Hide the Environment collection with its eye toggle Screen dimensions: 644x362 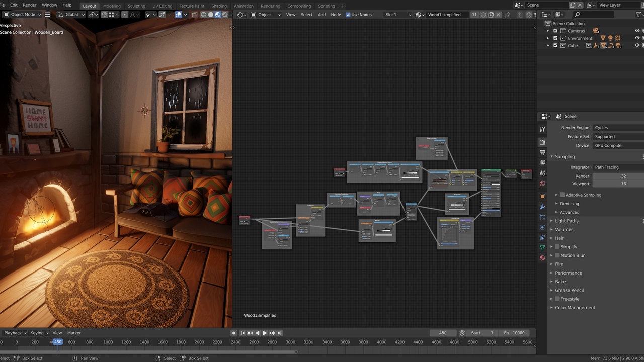click(x=637, y=38)
